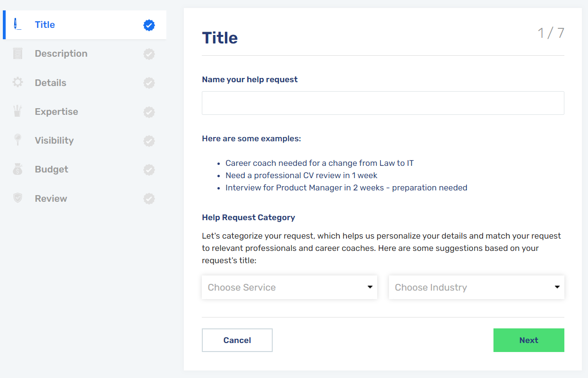Image resolution: width=588 pixels, height=378 pixels.
Task: Focus the help request name field
Action: [383, 103]
